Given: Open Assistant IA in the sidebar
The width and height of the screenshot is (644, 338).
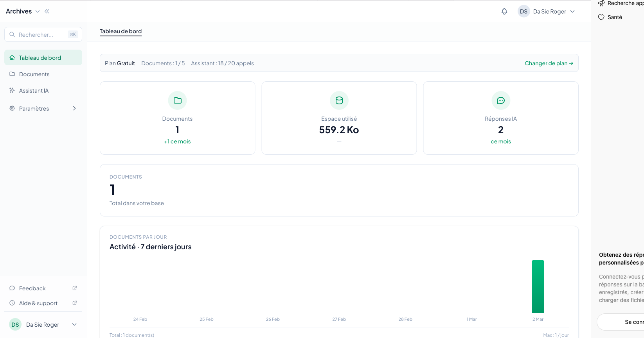Looking at the screenshot, I should point(34,91).
